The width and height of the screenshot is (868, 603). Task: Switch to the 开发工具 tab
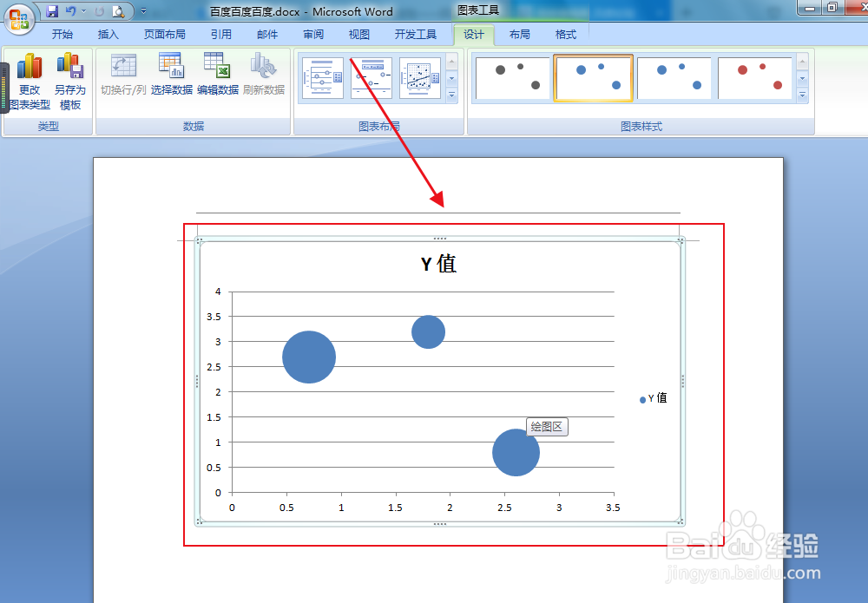pos(415,35)
